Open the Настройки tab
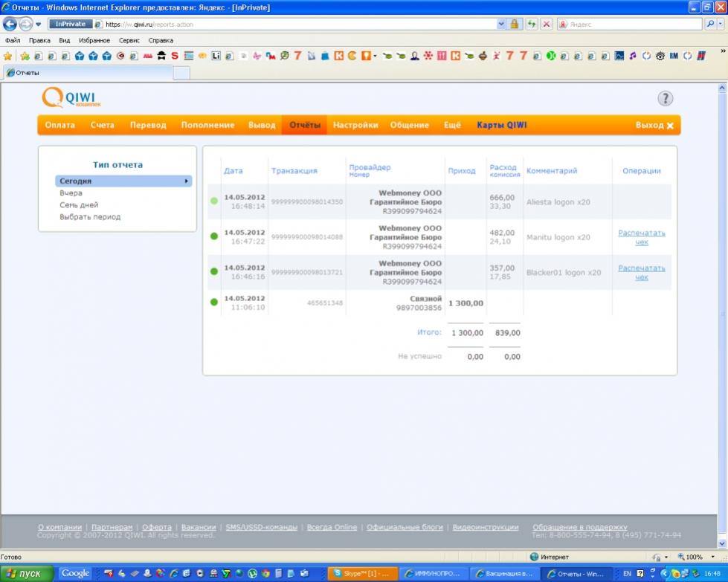The image size is (728, 582). click(x=355, y=125)
